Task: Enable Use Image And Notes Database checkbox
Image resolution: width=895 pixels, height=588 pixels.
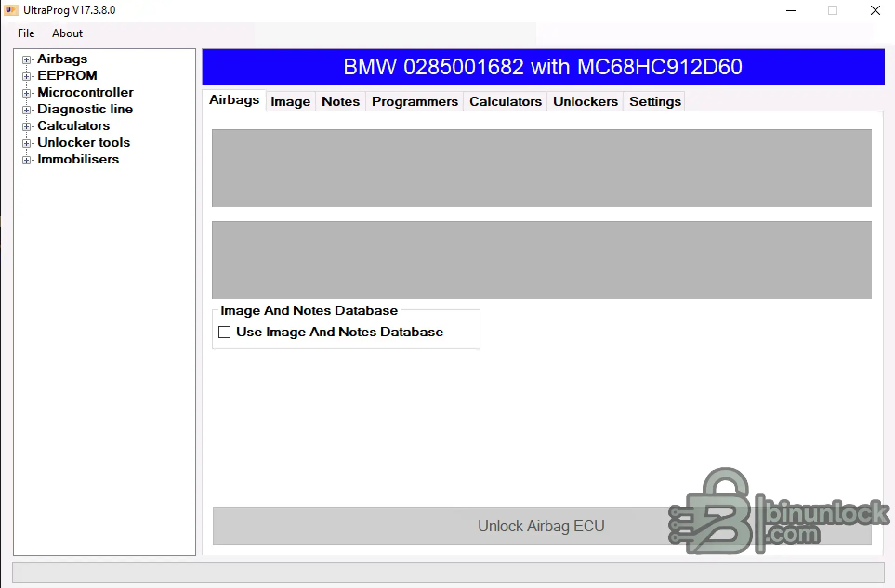Action: tap(224, 332)
